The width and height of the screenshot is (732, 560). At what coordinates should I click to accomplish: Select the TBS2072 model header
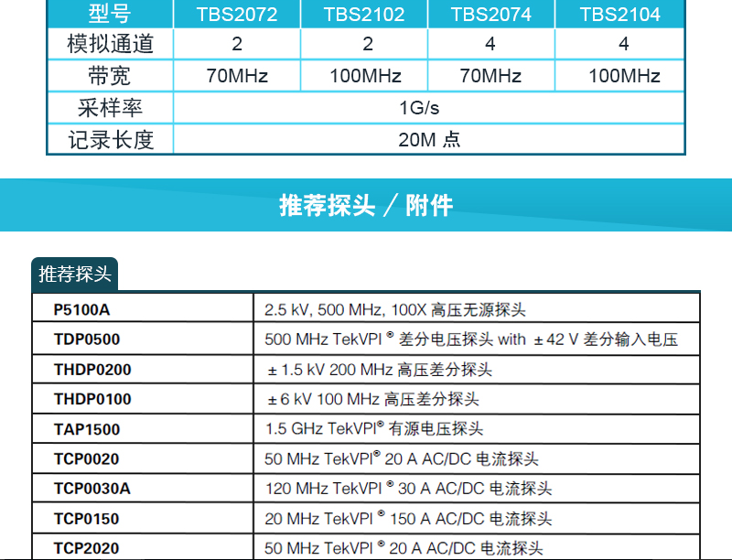tap(237, 14)
